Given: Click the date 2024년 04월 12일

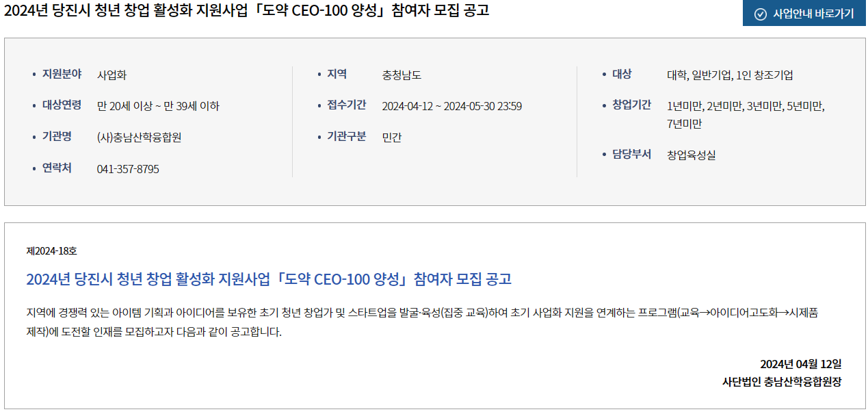Looking at the screenshot, I should tap(800, 363).
